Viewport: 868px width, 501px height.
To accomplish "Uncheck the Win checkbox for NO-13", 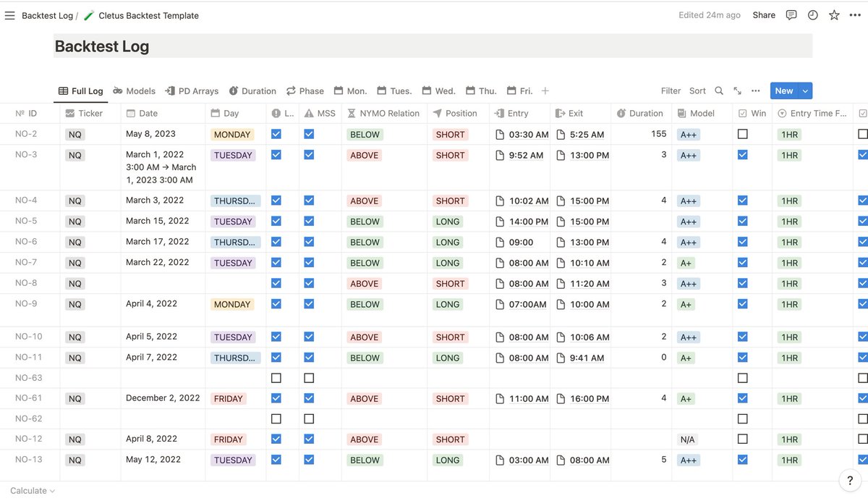I will tap(743, 460).
